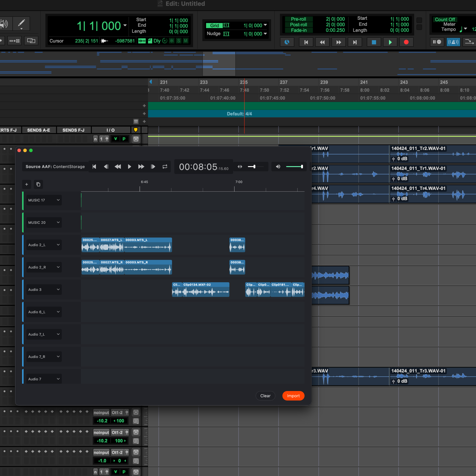
Task: Fast Forward in Pro Tools transport
Action: [x=339, y=42]
